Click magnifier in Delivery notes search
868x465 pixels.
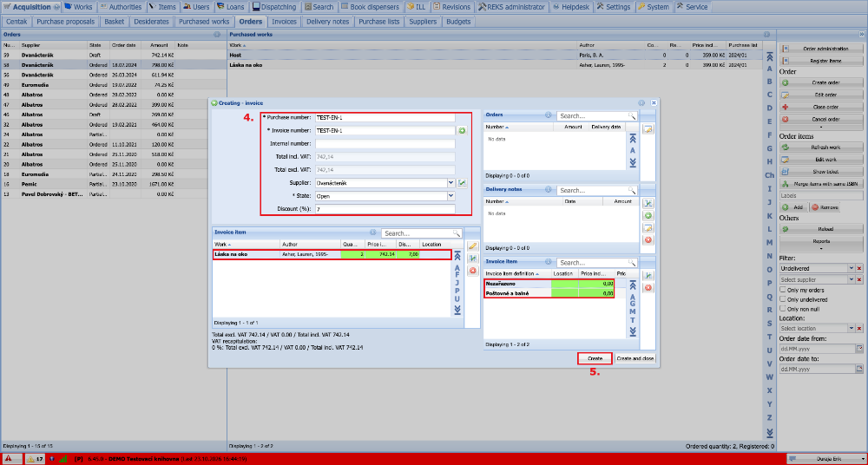pos(631,190)
